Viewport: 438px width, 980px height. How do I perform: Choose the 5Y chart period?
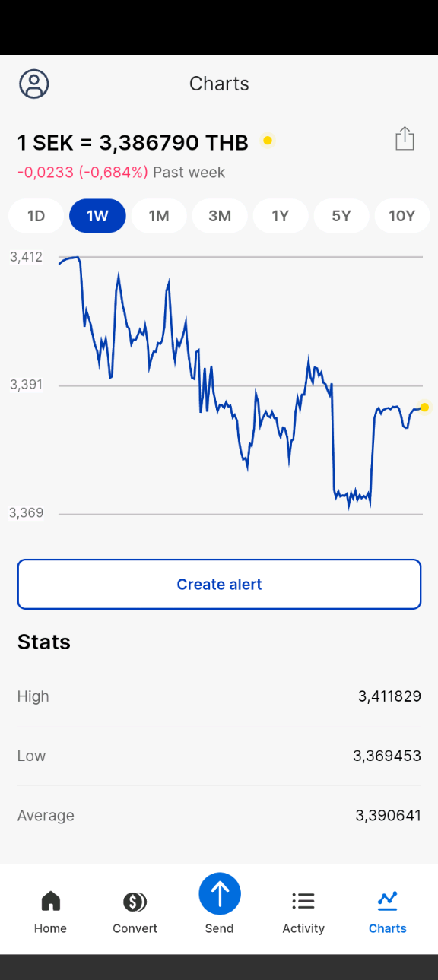point(341,216)
